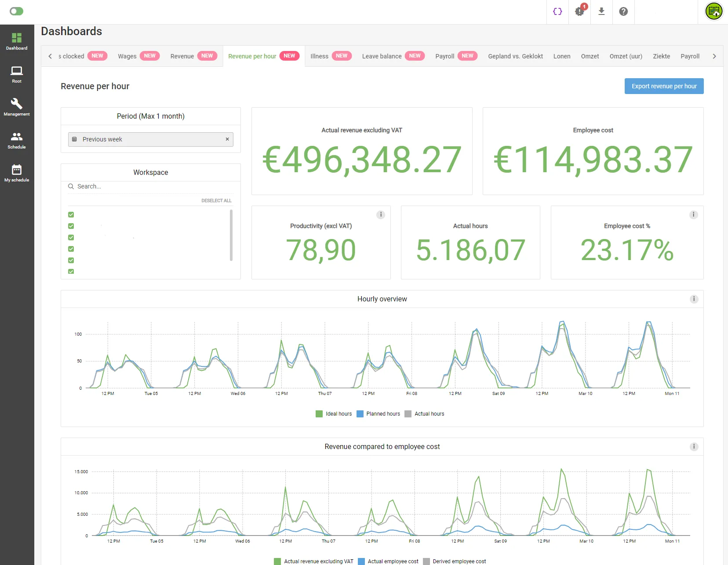
Task: Click the search magnifier icon in Workspace
Action: click(71, 186)
